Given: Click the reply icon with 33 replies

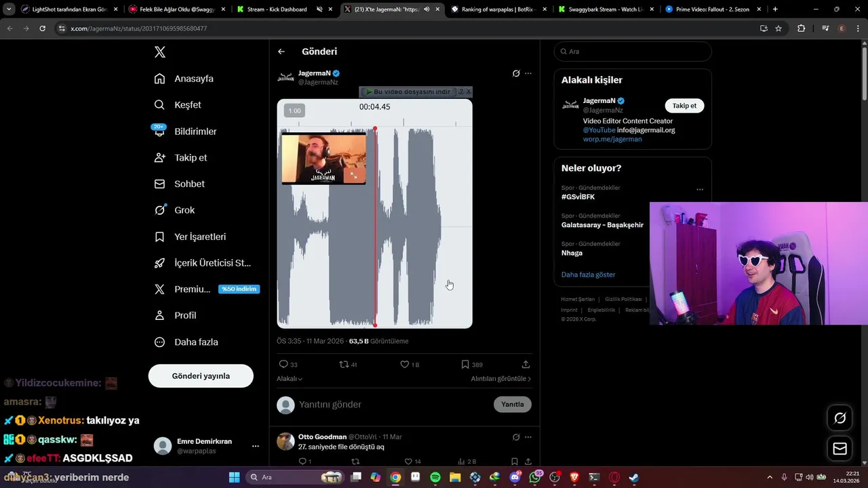Looking at the screenshot, I should 283,365.
